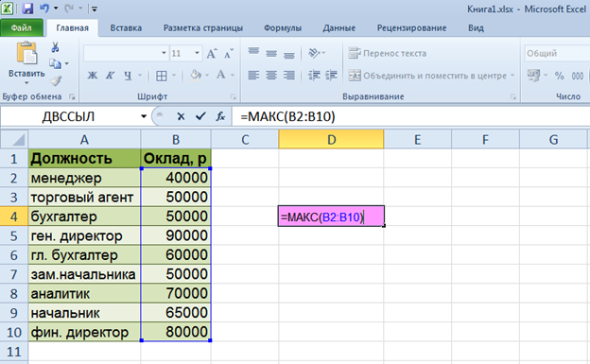
Task: Cancel formula entry with X
Action: pyautogui.click(x=181, y=116)
